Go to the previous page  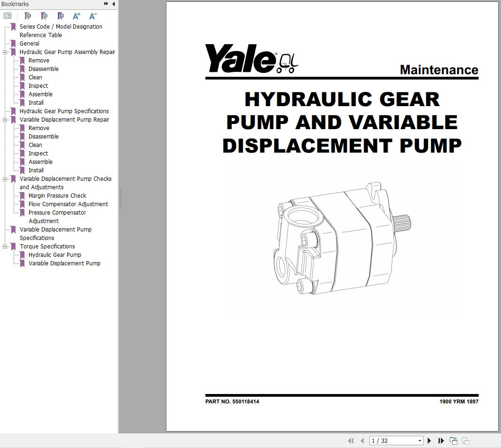[362, 440]
